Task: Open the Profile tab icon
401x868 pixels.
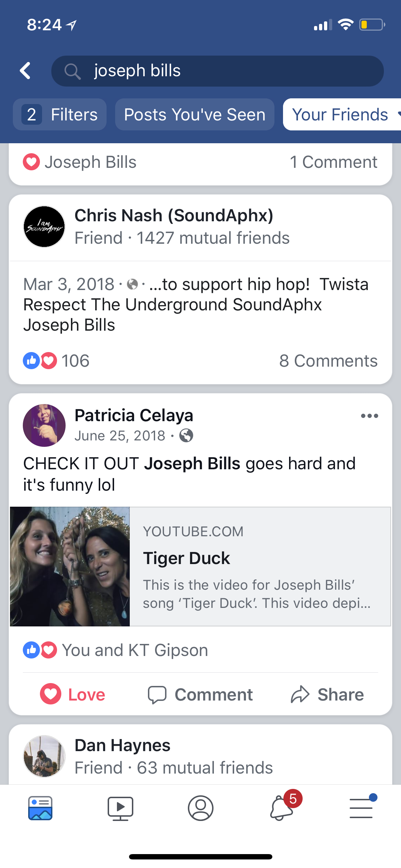Action: pyautogui.click(x=200, y=808)
